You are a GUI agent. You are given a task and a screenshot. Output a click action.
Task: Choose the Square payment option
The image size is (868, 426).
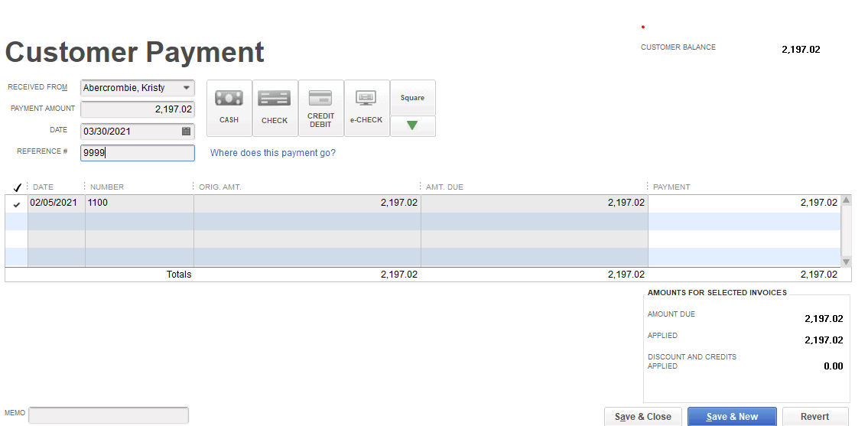412,97
